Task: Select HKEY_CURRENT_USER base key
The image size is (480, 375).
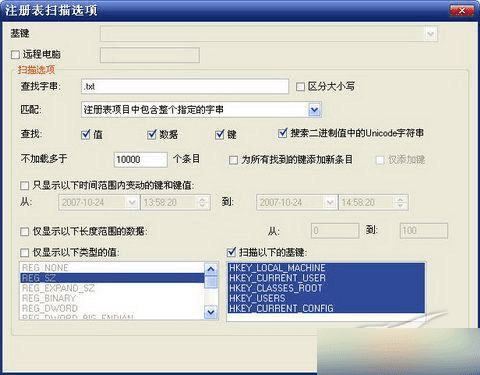Action: click(x=327, y=278)
